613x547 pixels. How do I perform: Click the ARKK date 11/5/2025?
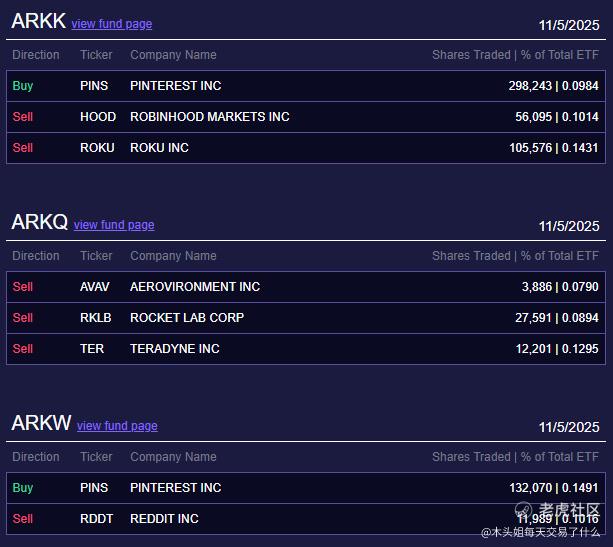(x=569, y=25)
